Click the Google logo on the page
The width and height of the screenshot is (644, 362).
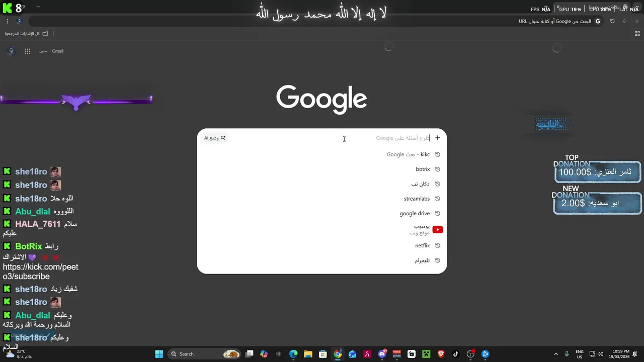[321, 99]
